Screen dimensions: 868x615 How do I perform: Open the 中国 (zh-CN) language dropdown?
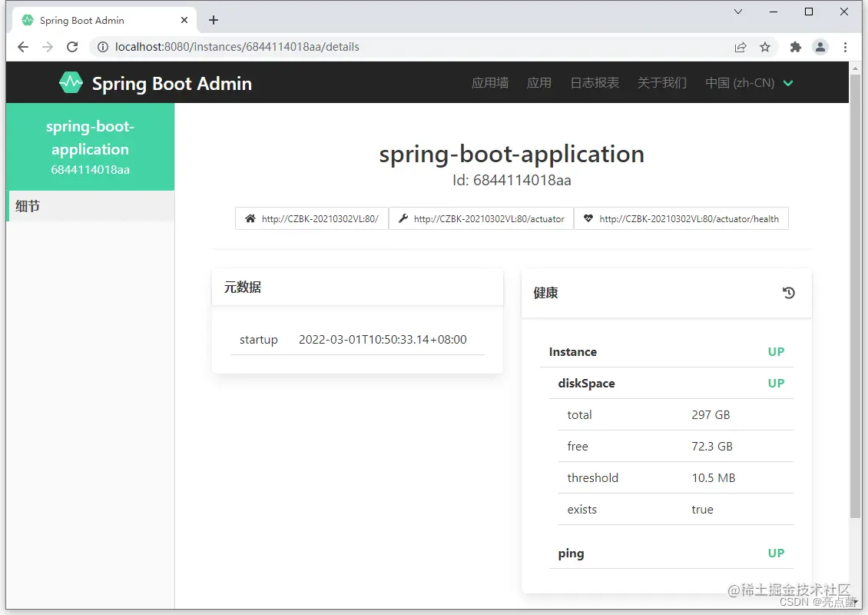pyautogui.click(x=749, y=82)
